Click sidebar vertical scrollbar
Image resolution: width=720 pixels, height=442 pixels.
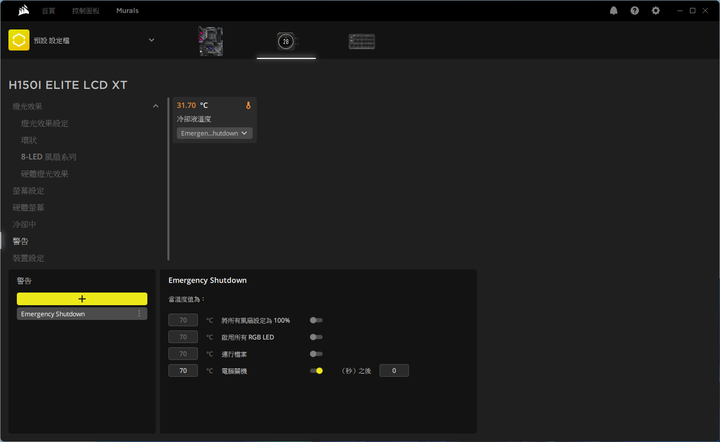[x=169, y=179]
